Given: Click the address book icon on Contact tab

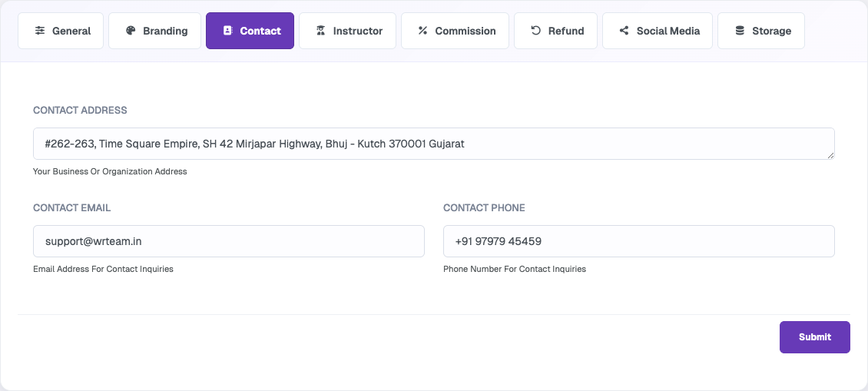Looking at the screenshot, I should coord(227,31).
